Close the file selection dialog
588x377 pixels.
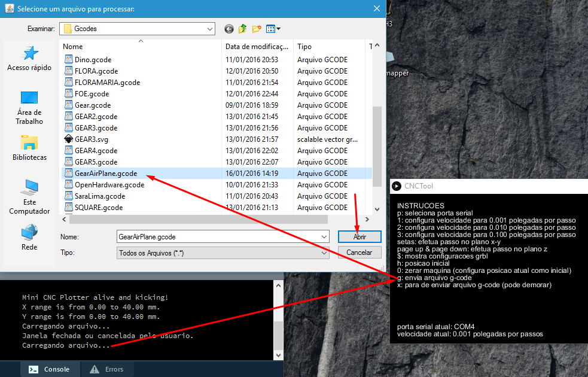(377, 8)
